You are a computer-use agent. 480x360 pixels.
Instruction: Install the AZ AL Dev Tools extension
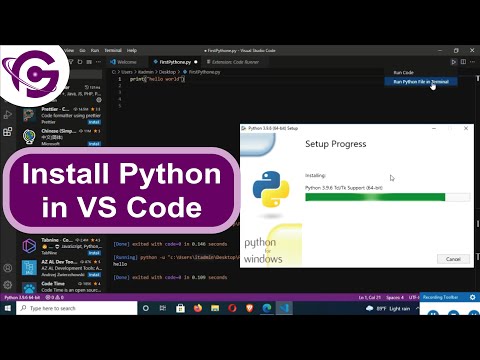pos(94,275)
